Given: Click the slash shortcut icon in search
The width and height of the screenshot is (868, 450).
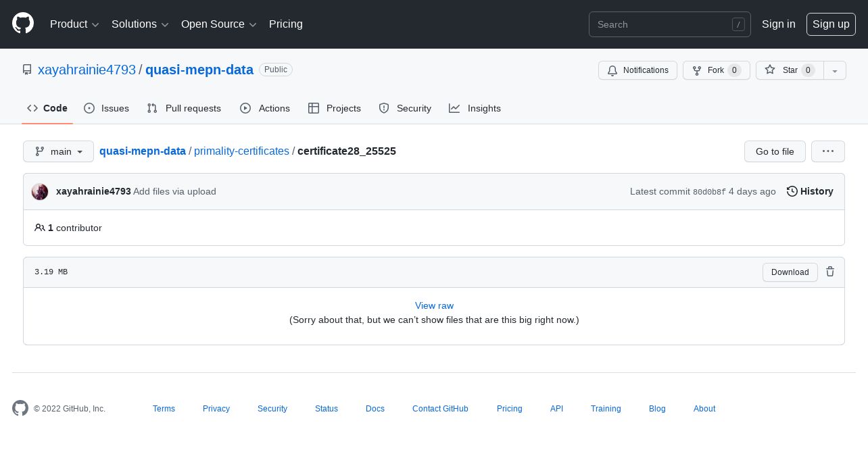Looking at the screenshot, I should (738, 24).
